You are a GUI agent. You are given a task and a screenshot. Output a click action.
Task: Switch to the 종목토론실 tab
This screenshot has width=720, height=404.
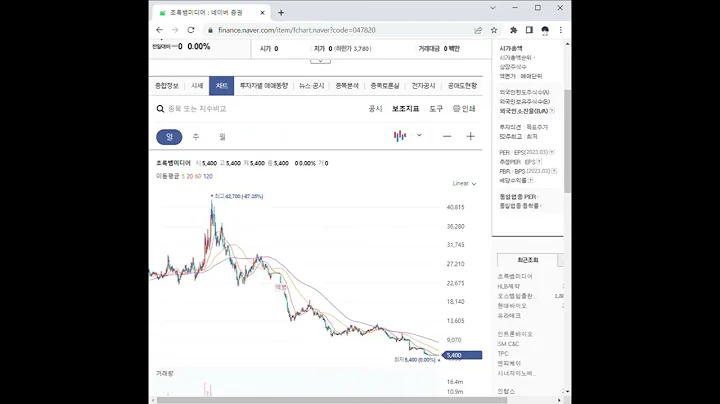click(385, 86)
